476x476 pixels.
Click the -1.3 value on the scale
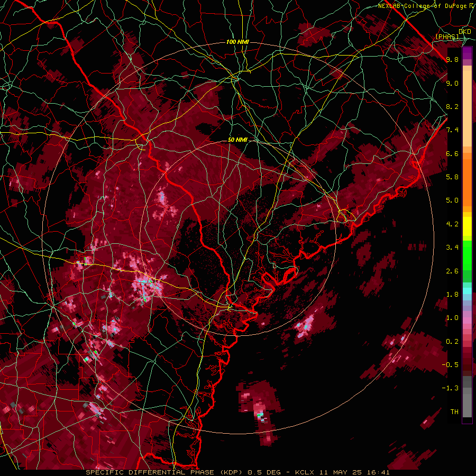[x=450, y=389]
